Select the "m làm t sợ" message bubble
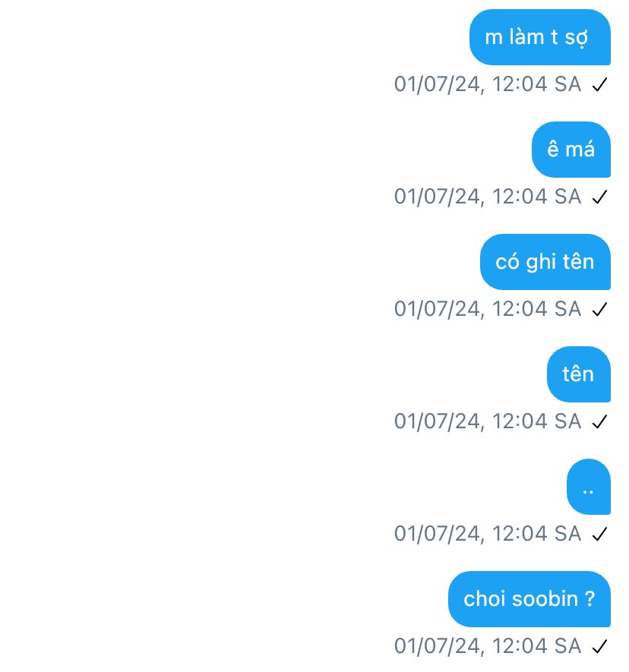Screen dimensions: 629x672 pyautogui.click(x=540, y=37)
